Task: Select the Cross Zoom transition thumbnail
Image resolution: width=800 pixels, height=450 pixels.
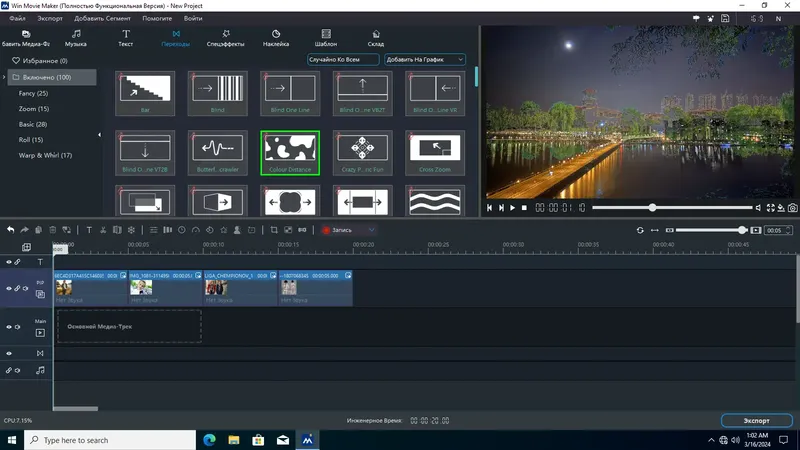Action: [433, 149]
